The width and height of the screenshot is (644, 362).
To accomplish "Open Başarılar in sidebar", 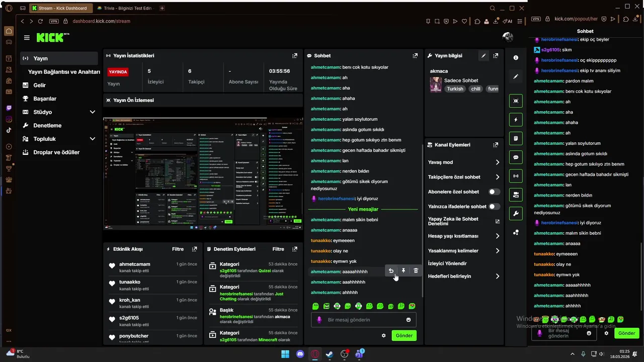I will (59, 99).
